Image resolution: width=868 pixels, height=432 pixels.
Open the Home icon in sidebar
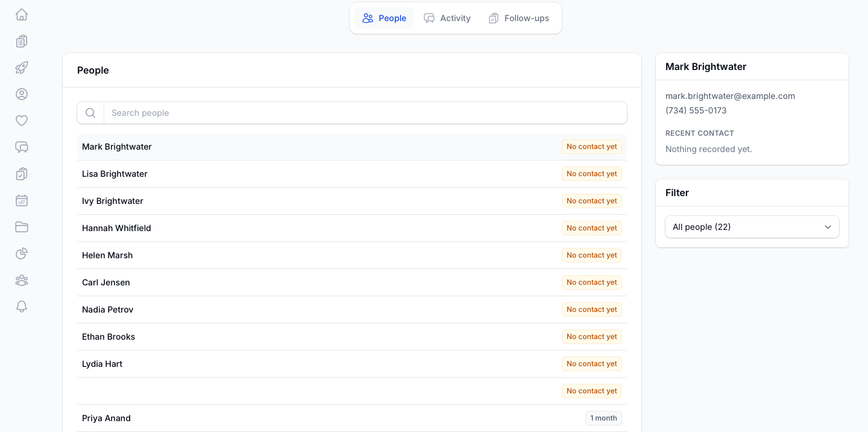point(22,14)
